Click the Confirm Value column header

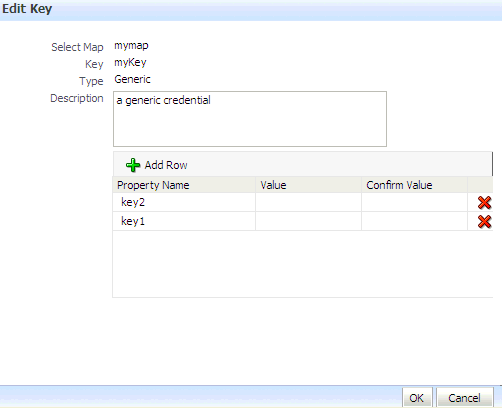click(414, 185)
